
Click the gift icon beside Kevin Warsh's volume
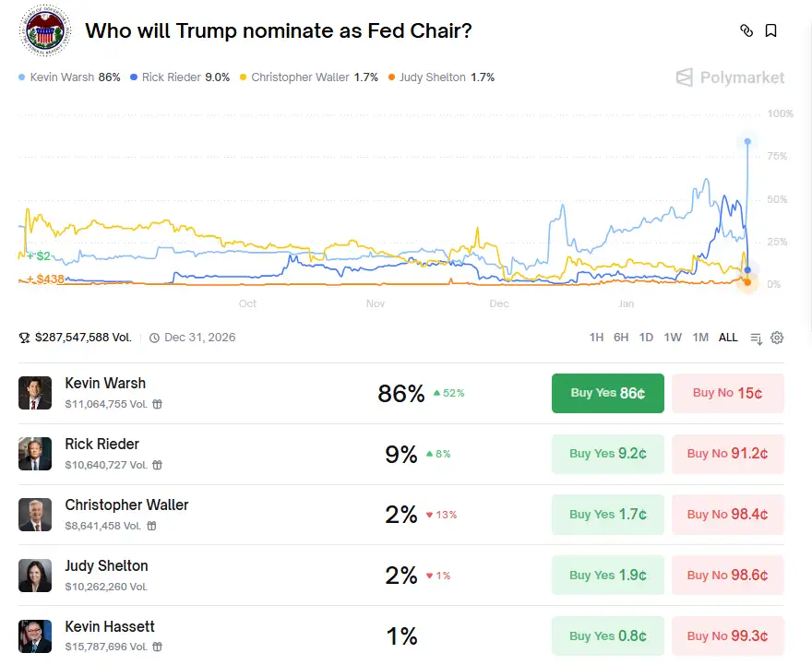pos(158,404)
